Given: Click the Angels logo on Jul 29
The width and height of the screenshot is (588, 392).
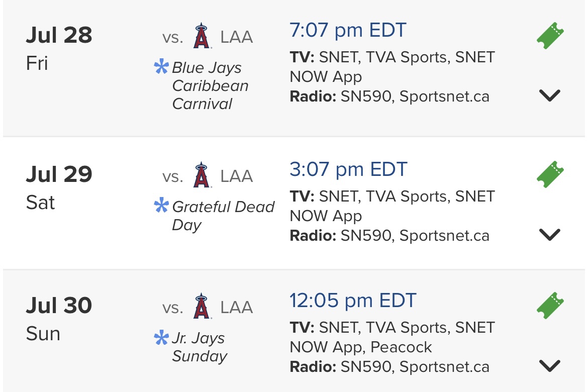Looking at the screenshot, I should click(x=202, y=175).
